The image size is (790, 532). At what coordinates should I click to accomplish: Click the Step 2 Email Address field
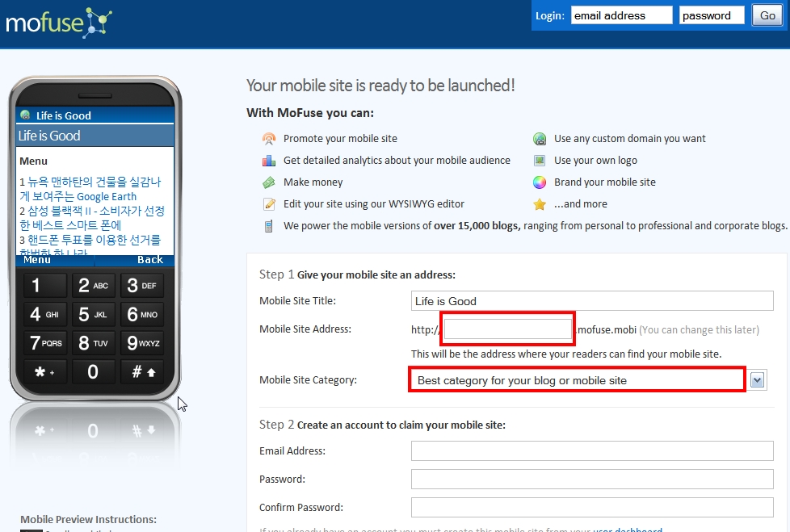click(592, 451)
